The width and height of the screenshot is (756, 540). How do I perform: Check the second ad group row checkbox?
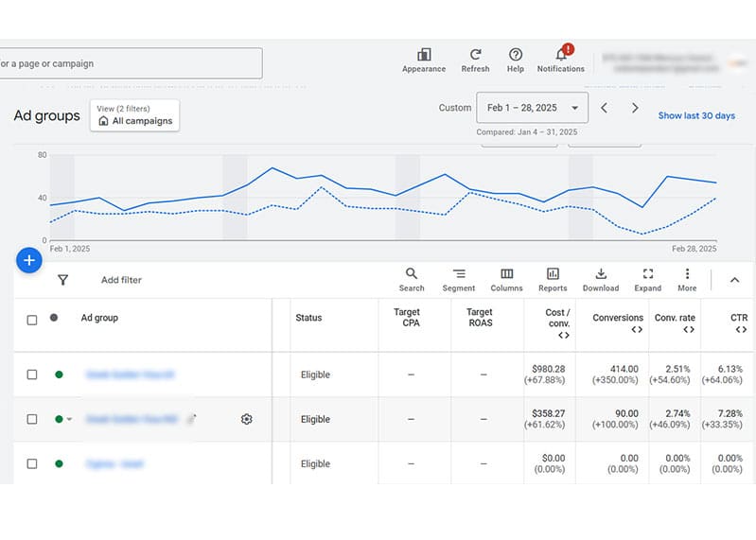click(32, 419)
